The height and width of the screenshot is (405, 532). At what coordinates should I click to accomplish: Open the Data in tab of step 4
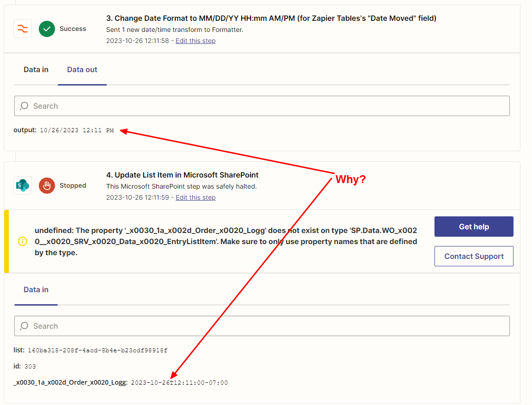click(x=36, y=289)
